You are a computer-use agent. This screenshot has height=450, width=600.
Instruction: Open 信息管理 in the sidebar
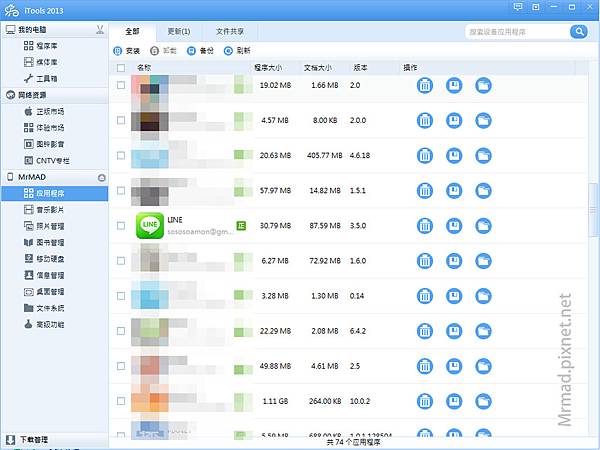pyautogui.click(x=54, y=276)
